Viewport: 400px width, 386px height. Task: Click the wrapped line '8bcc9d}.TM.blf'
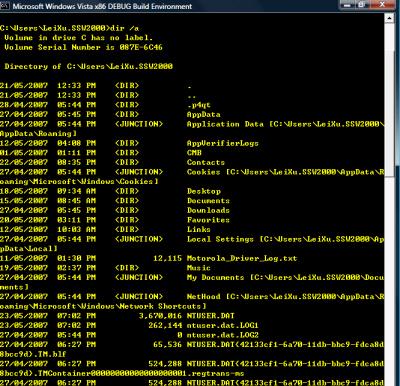coord(33,354)
